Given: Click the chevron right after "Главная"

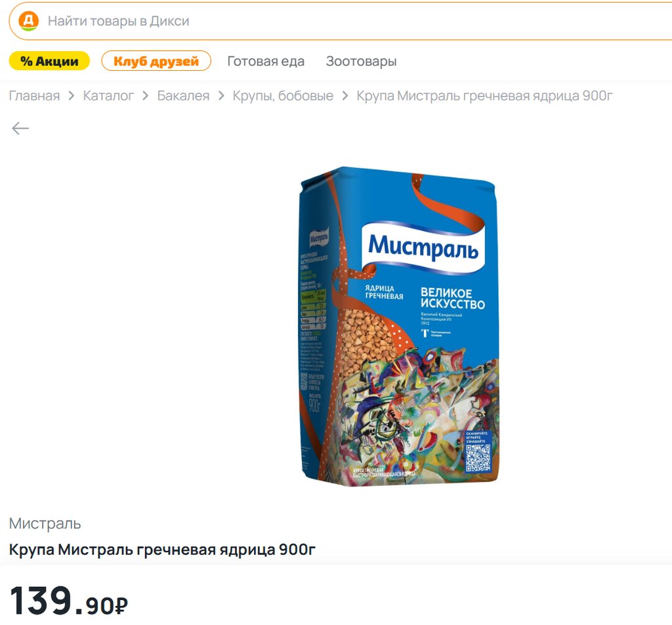Looking at the screenshot, I should tap(72, 96).
